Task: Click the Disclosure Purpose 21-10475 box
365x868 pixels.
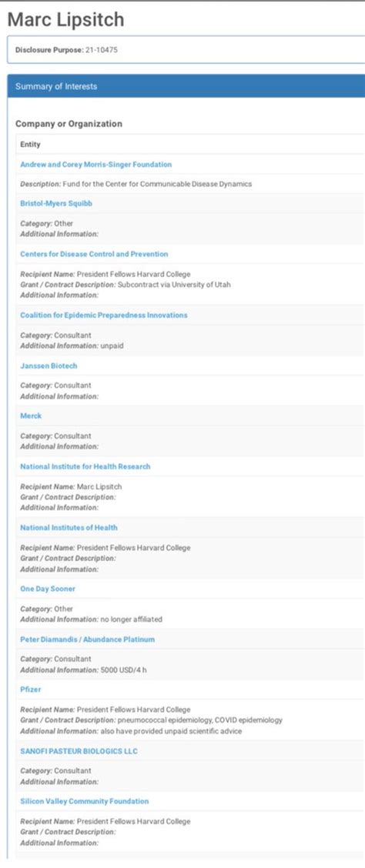Action: coord(186,50)
